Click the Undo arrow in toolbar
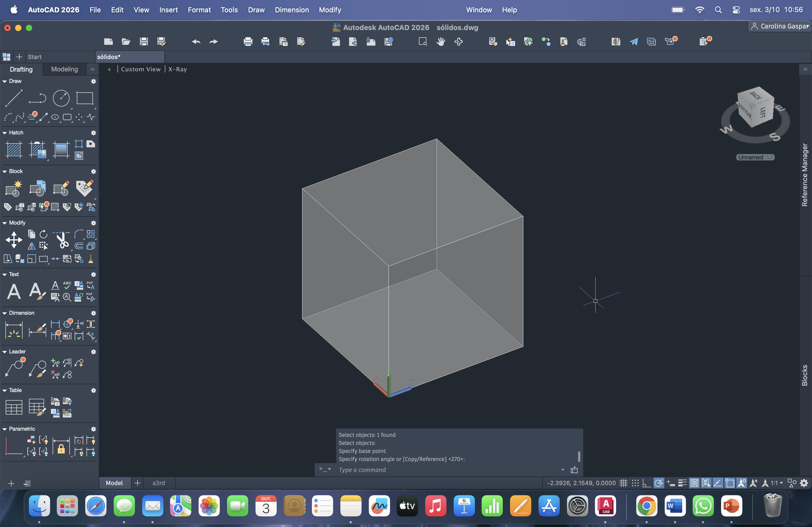812x527 pixels. pyautogui.click(x=196, y=42)
